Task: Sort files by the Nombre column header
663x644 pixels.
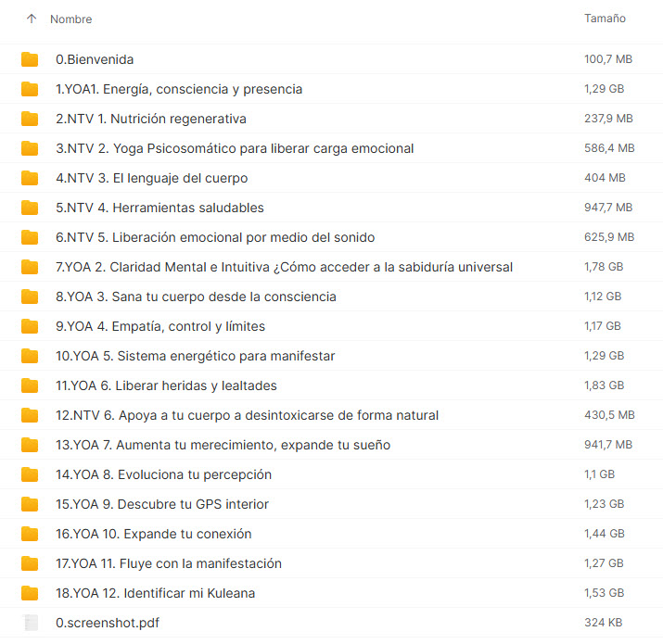Action: [70, 19]
